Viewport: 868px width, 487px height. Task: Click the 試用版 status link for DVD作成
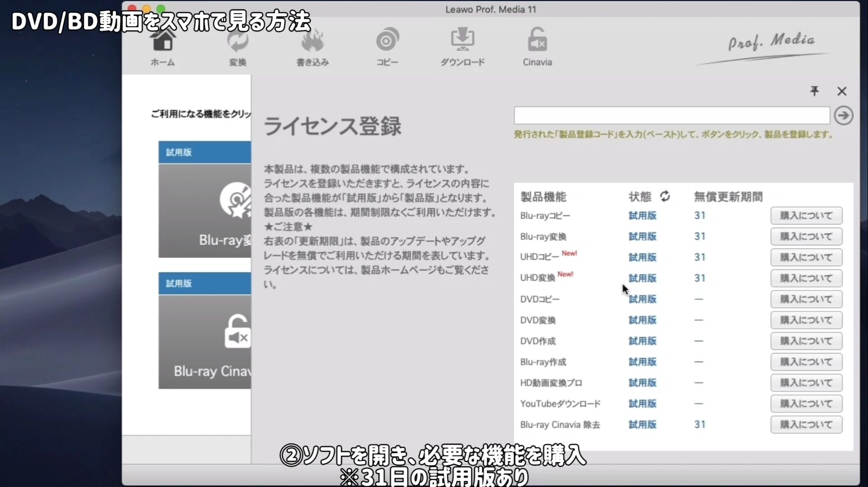click(642, 341)
